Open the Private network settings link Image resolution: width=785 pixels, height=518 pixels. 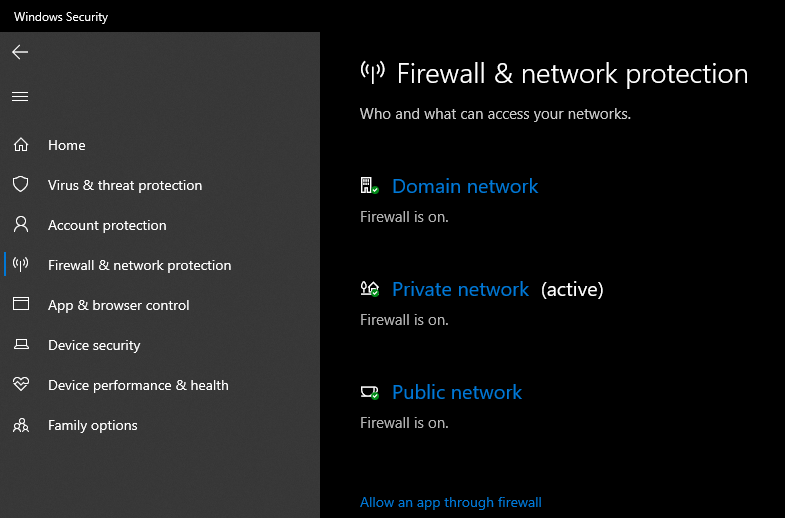[x=460, y=289]
